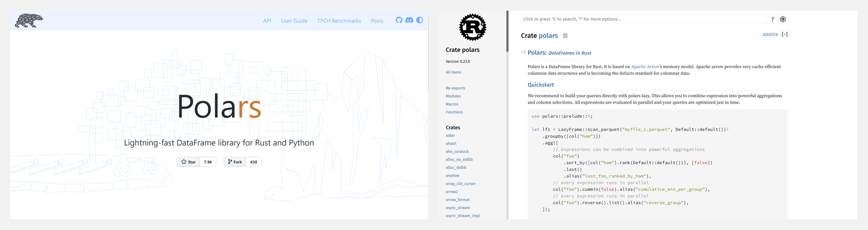Open the alloc_stdlib crate link
The height and width of the screenshot is (230, 868).
pos(456,168)
